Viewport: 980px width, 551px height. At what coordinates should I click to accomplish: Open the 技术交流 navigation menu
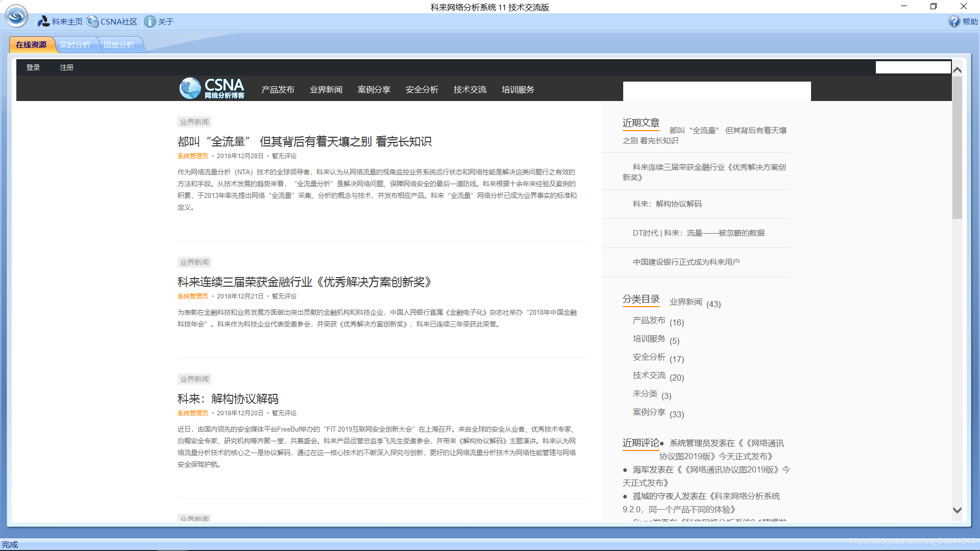(470, 90)
